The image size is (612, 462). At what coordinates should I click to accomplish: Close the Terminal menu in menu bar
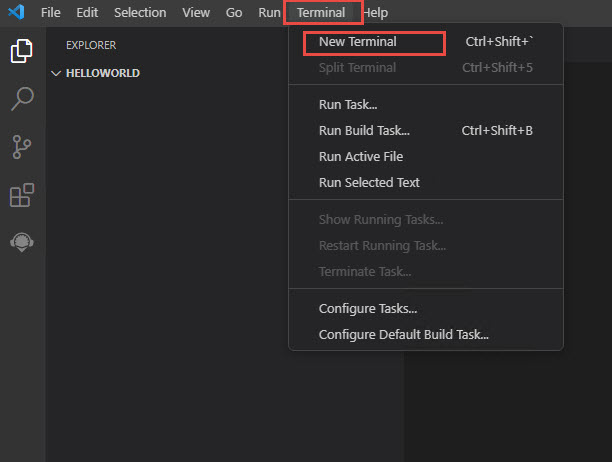tap(321, 13)
